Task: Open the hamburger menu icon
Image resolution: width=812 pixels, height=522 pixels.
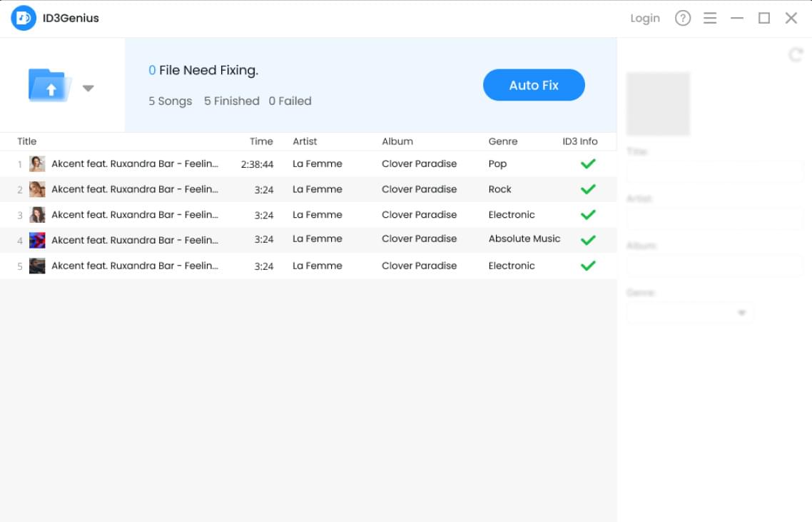Action: click(x=710, y=19)
